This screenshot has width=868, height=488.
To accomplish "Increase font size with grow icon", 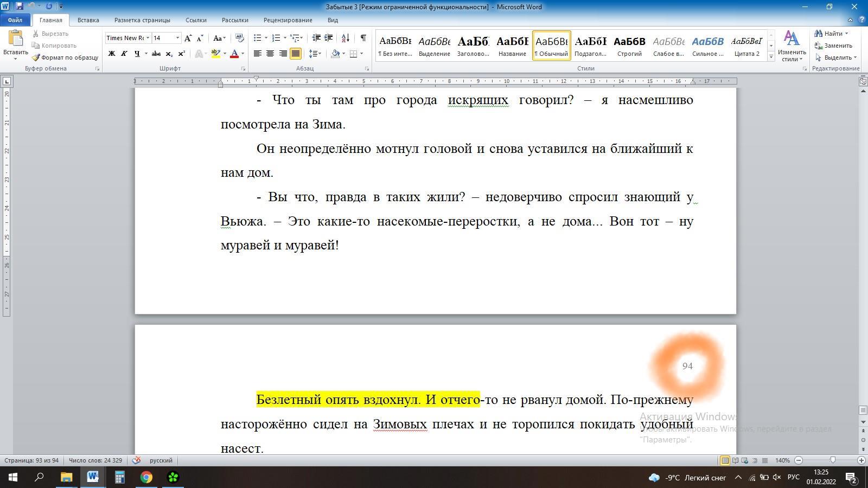I will 188,38.
